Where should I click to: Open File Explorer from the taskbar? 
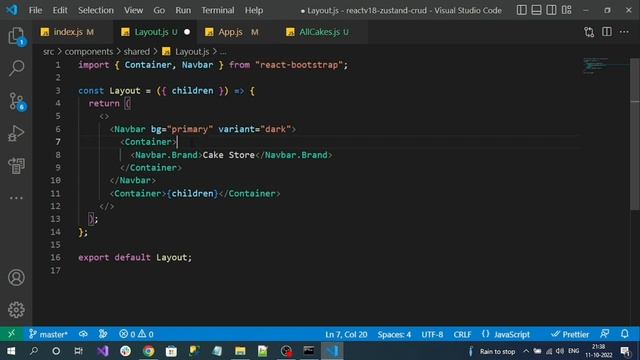240,351
